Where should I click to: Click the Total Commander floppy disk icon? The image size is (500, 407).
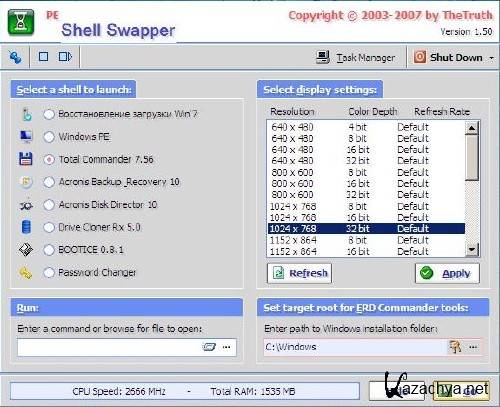(x=26, y=159)
